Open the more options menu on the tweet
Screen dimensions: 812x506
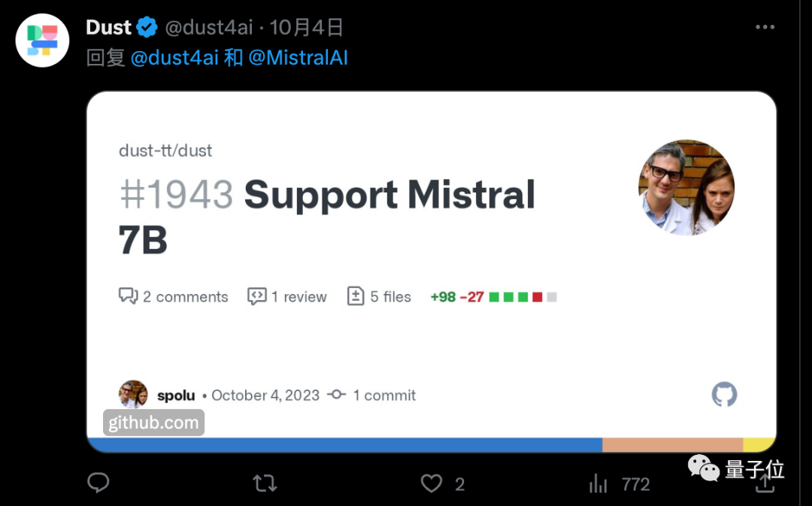coord(765,26)
